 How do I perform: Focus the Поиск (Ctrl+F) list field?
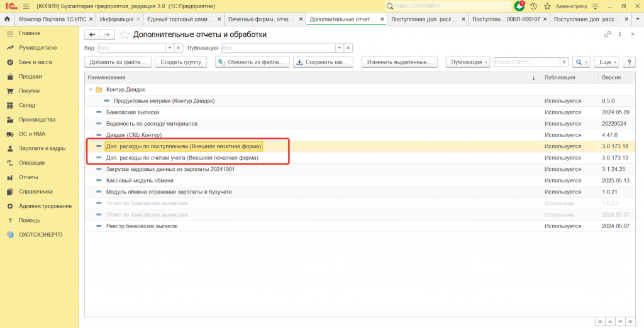pos(527,62)
